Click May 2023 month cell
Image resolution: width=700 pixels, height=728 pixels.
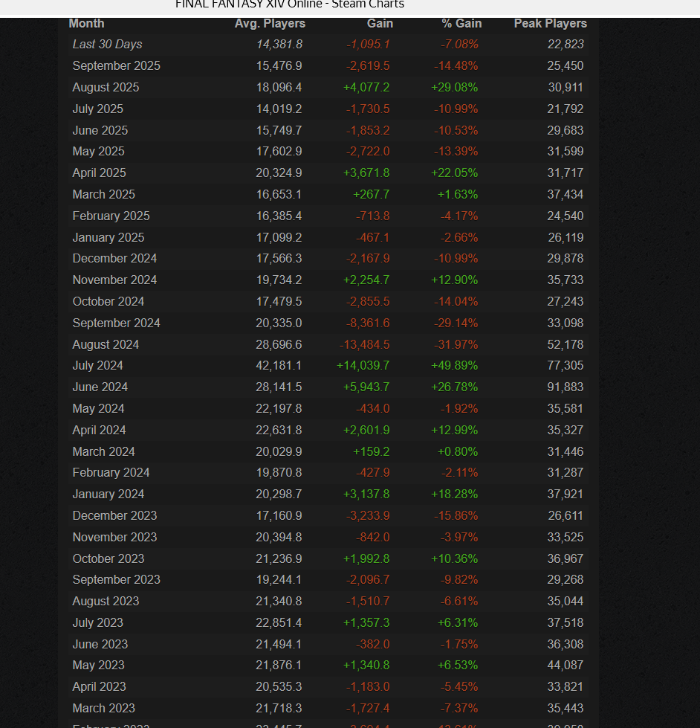tap(98, 666)
